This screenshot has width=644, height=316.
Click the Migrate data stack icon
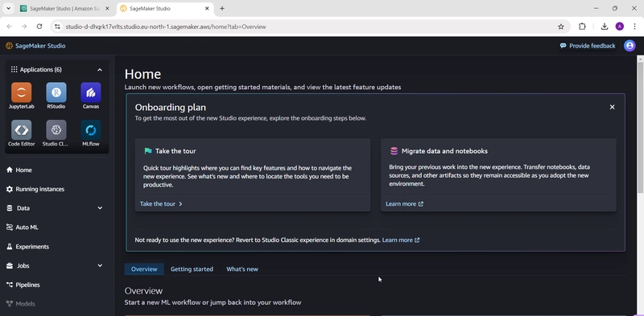394,151
